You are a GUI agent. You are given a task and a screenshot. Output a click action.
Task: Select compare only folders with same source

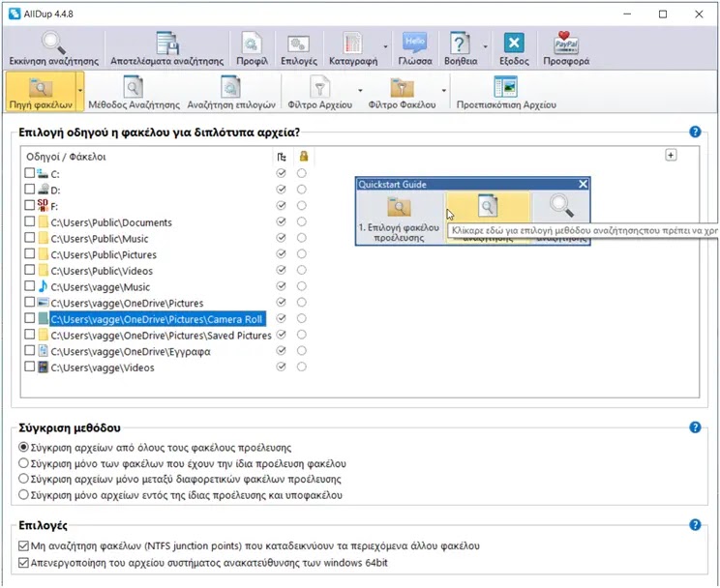tap(23, 462)
